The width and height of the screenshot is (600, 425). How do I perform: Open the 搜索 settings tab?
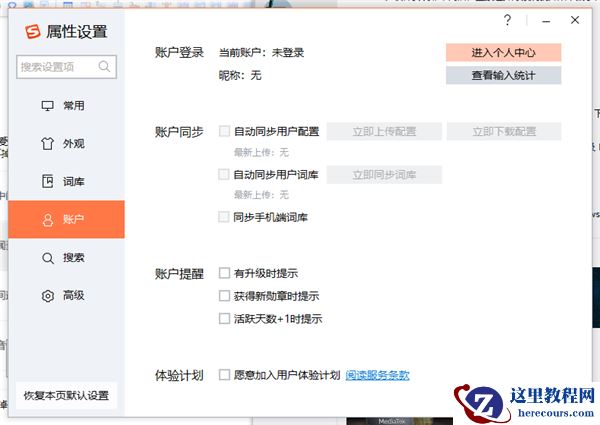67,258
